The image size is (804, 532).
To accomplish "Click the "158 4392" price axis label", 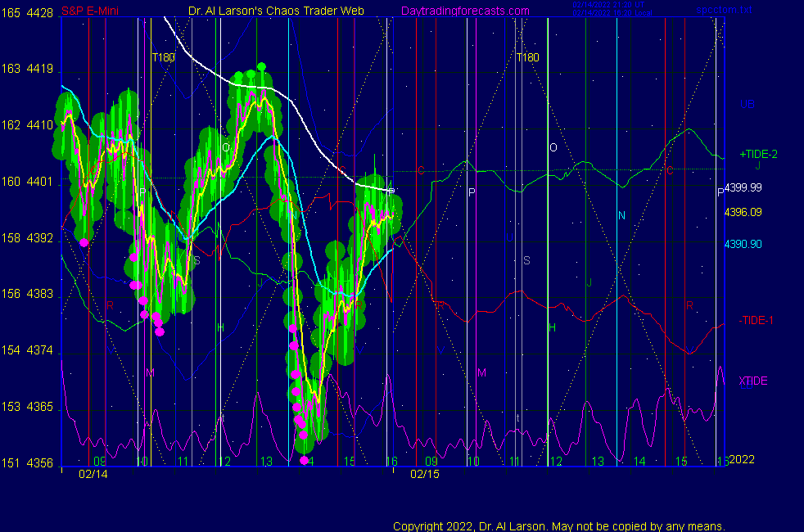I will tap(27, 238).
